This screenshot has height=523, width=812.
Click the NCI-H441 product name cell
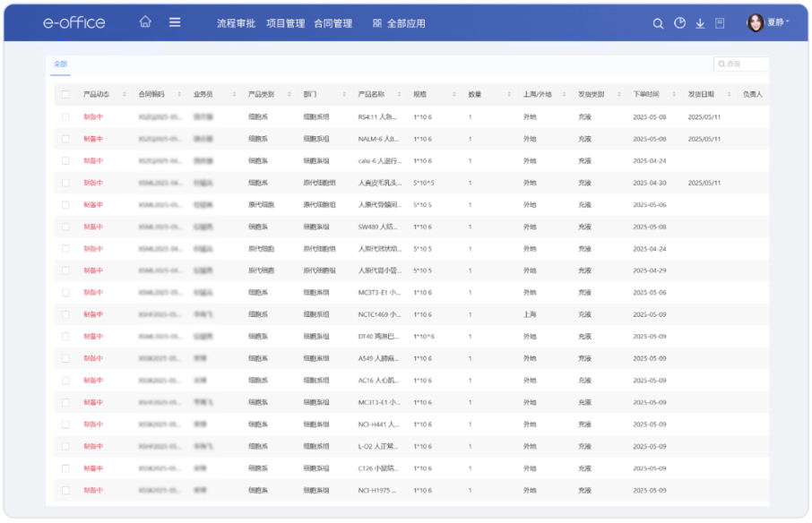pyautogui.click(x=379, y=424)
